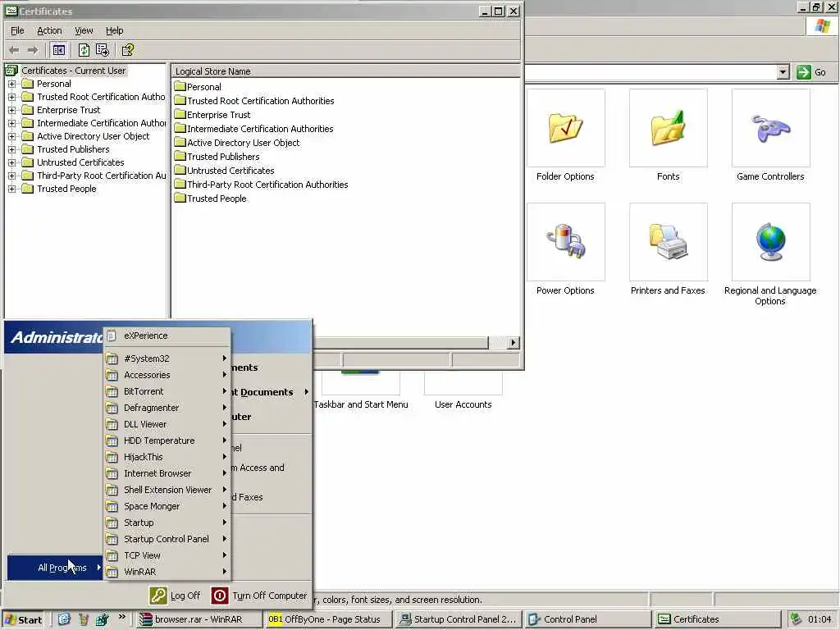Open the #System32 programs submenu
840x630 pixels.
point(167,358)
